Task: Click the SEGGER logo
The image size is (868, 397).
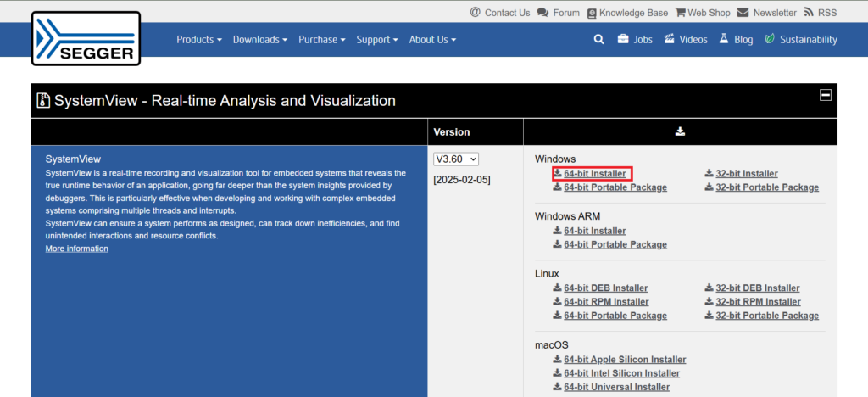Action: point(86,38)
